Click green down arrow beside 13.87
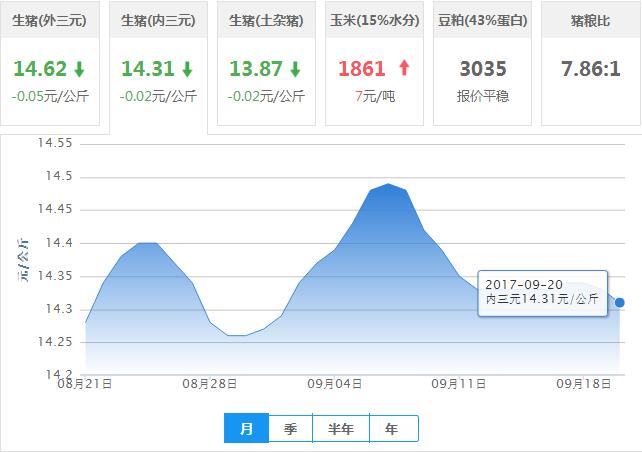 [296, 69]
